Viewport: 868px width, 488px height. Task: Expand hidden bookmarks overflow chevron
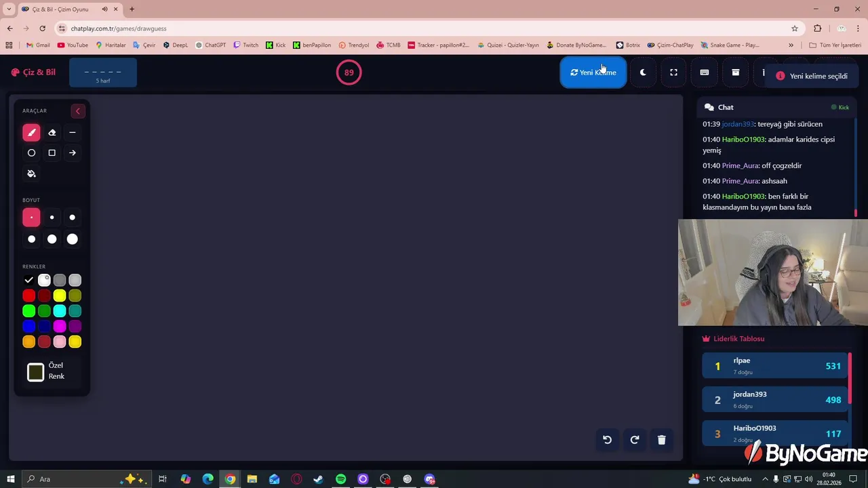tap(791, 45)
